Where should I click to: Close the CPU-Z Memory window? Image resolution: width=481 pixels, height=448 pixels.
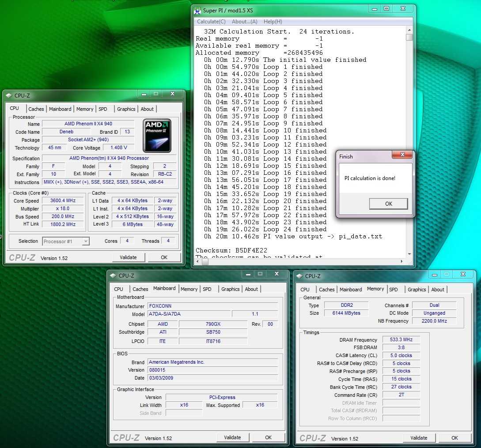[463, 275]
